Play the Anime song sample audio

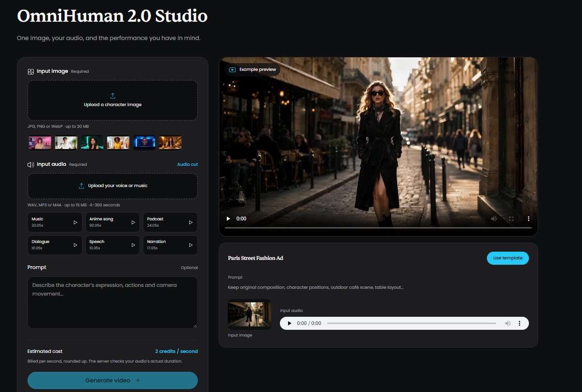click(133, 222)
